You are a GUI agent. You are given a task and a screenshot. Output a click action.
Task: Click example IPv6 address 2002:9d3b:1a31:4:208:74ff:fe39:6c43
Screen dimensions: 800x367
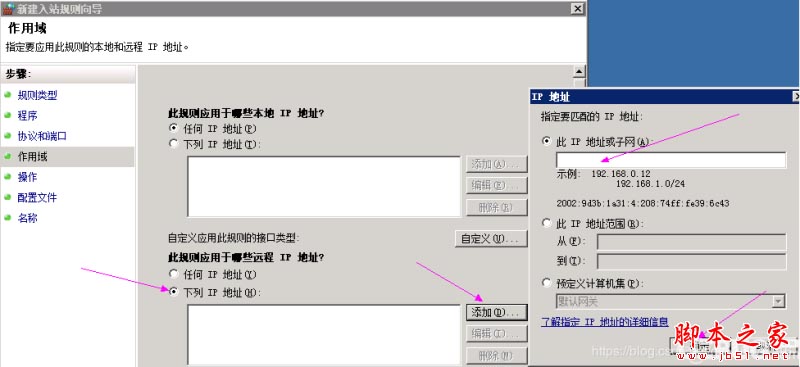pos(642,203)
